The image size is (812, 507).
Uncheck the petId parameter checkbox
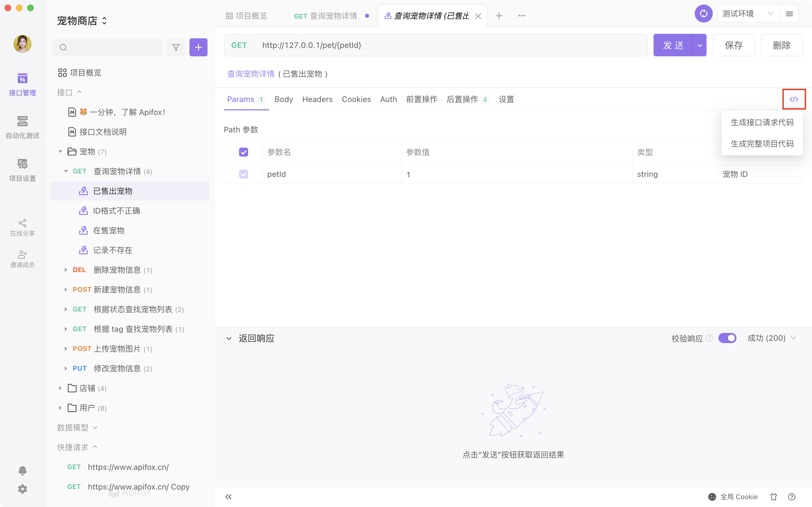(244, 174)
